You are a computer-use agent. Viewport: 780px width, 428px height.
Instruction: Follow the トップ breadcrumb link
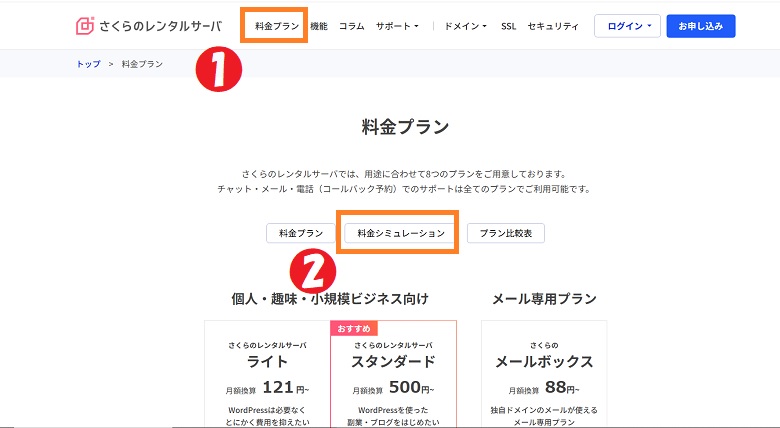point(89,64)
